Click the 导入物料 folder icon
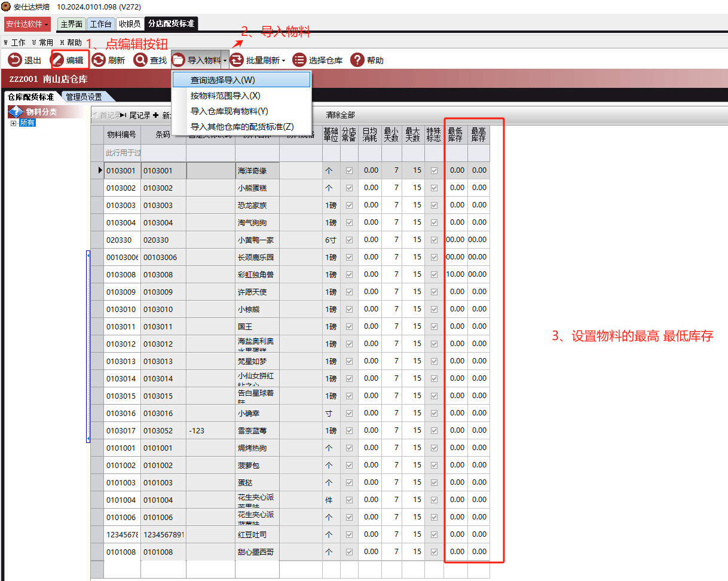 pyautogui.click(x=178, y=60)
